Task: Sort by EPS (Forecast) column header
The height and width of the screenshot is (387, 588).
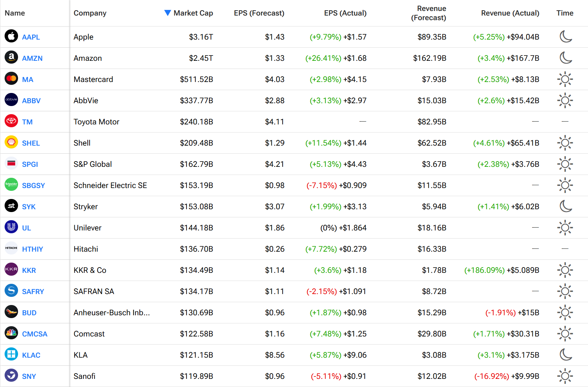Action: (259, 13)
